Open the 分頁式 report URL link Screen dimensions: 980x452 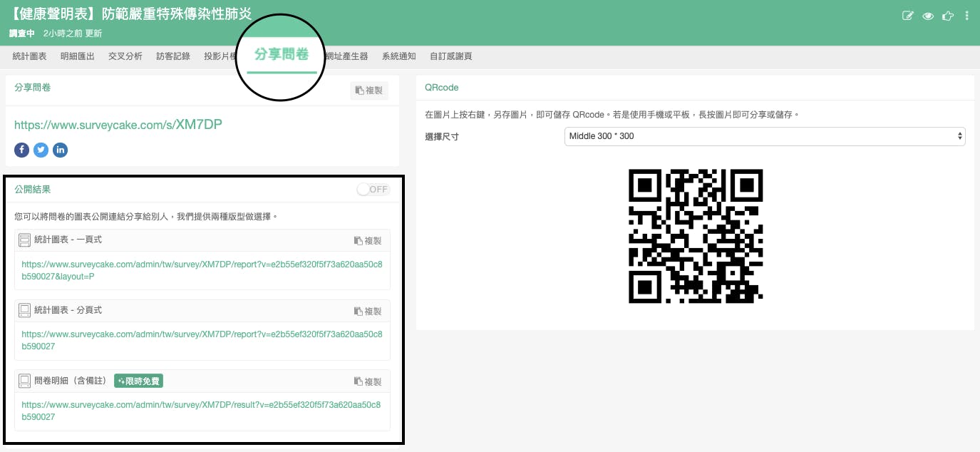coord(202,340)
